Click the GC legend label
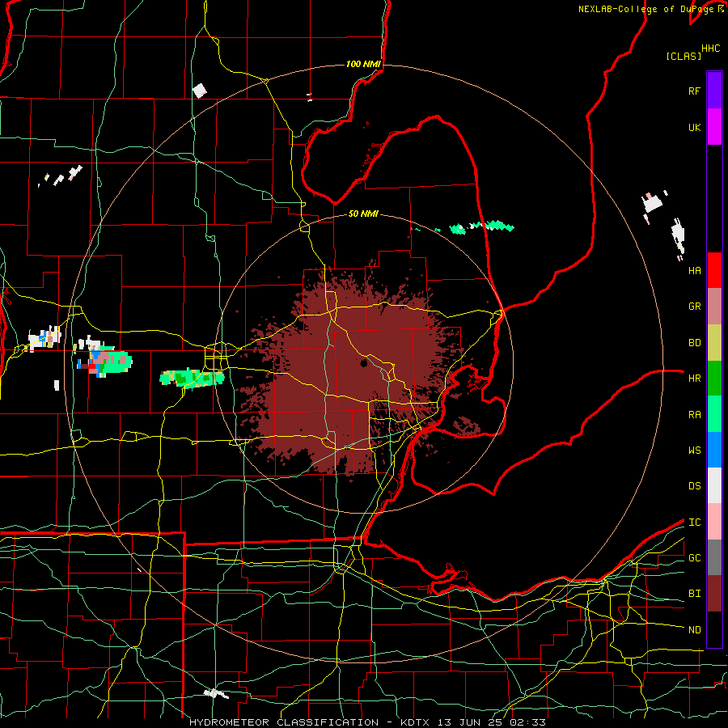728x728 pixels. pos(694,557)
